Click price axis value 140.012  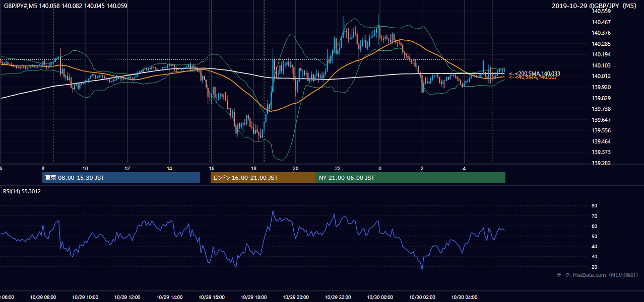point(601,76)
